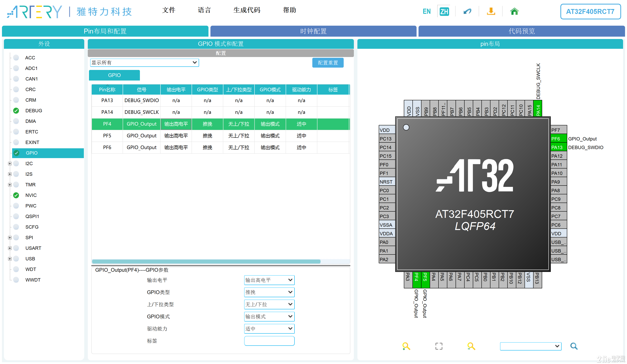
Task: Click the PF4 输出高电平 table cell
Action: [x=176, y=124]
